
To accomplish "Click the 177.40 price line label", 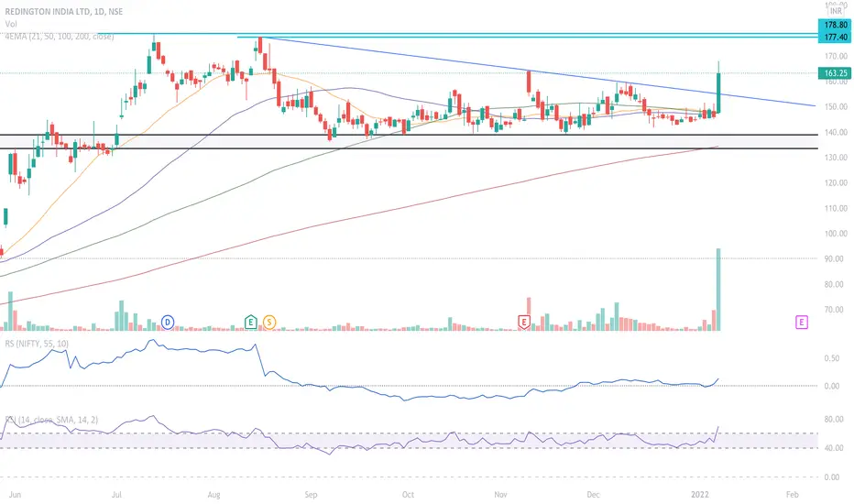I will [835, 37].
